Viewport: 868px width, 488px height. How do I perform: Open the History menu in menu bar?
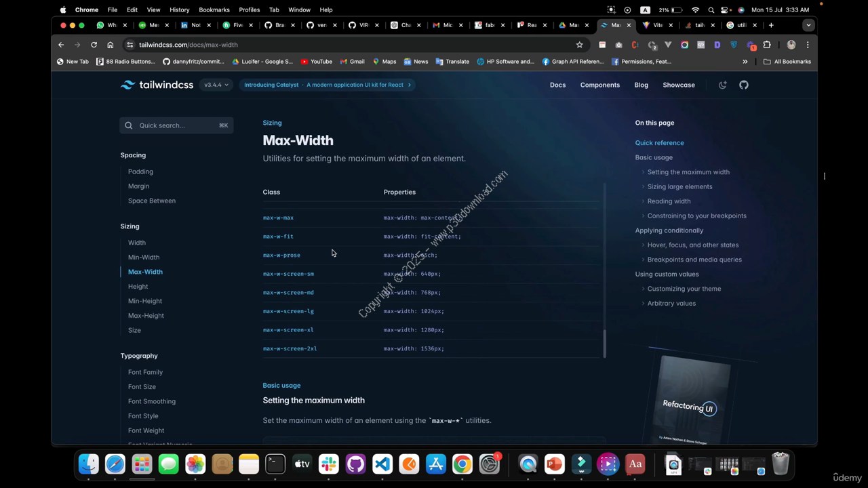click(x=179, y=9)
